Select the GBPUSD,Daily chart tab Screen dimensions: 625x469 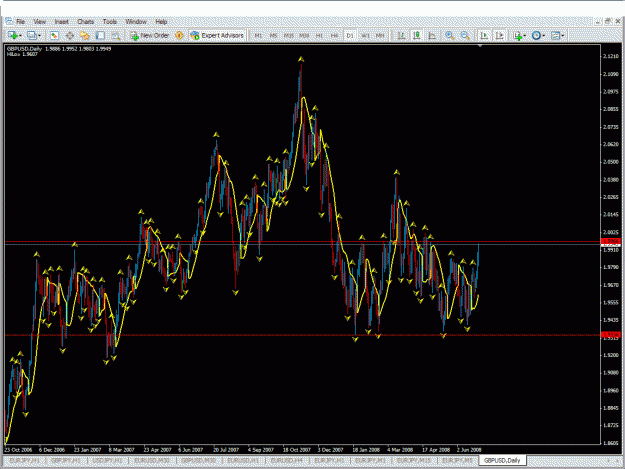[502, 461]
